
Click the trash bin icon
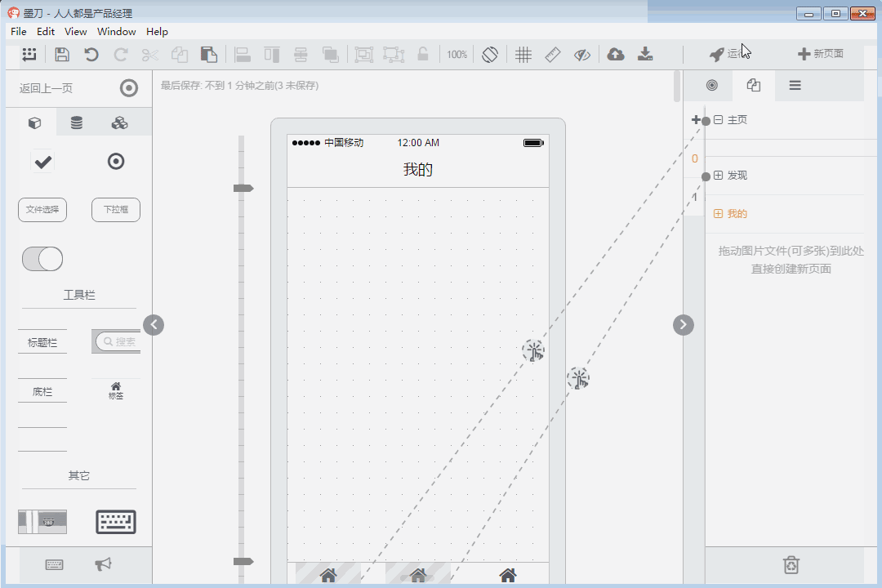coord(791,564)
